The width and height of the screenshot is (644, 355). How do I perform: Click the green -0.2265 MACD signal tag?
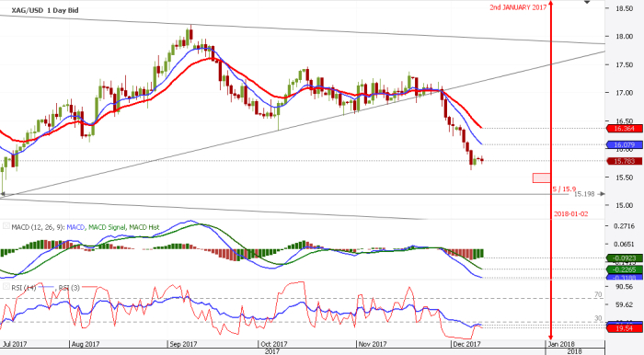pos(625,269)
